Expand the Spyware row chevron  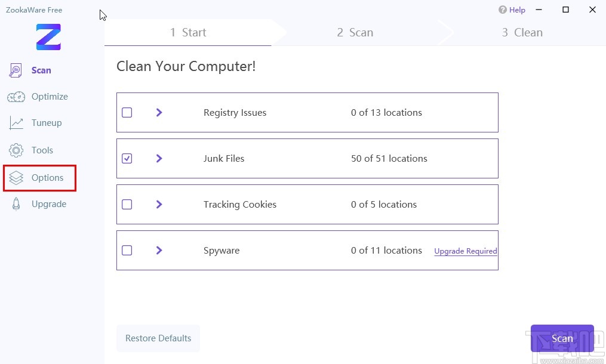pos(159,251)
